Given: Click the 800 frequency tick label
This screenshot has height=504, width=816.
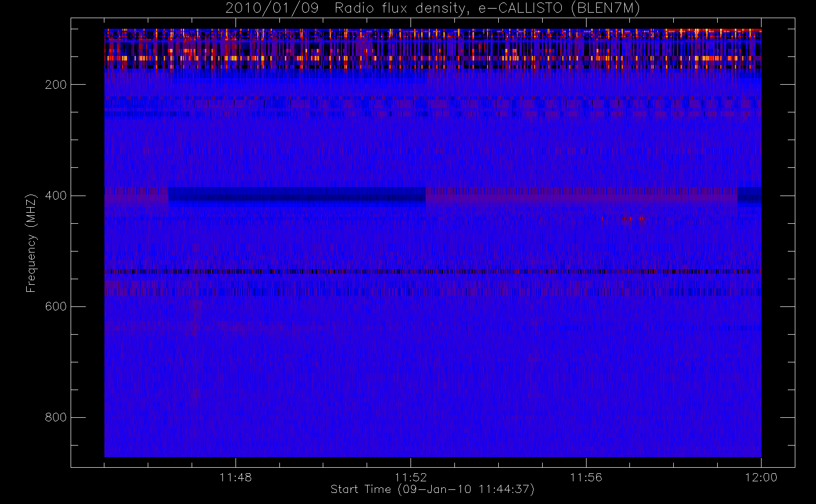Looking at the screenshot, I should [55, 417].
